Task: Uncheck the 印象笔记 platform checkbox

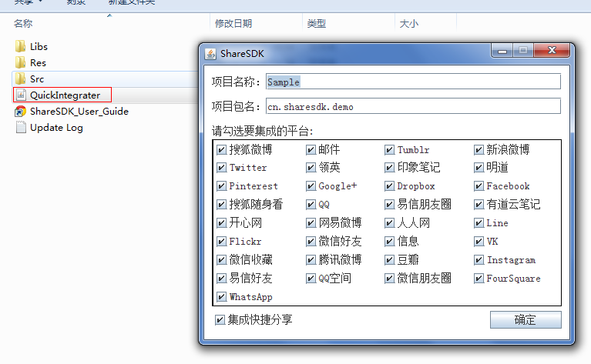Action: click(389, 168)
